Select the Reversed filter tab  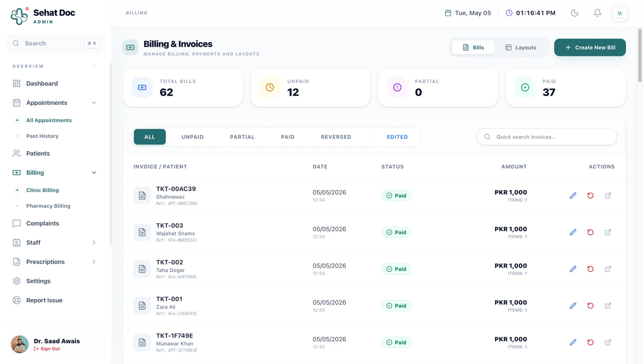(336, 137)
